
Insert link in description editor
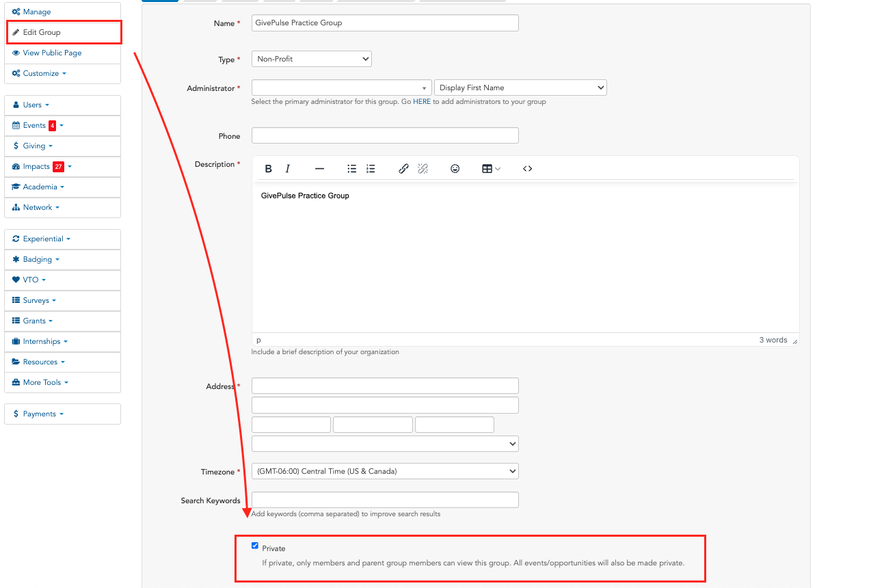pyautogui.click(x=403, y=169)
